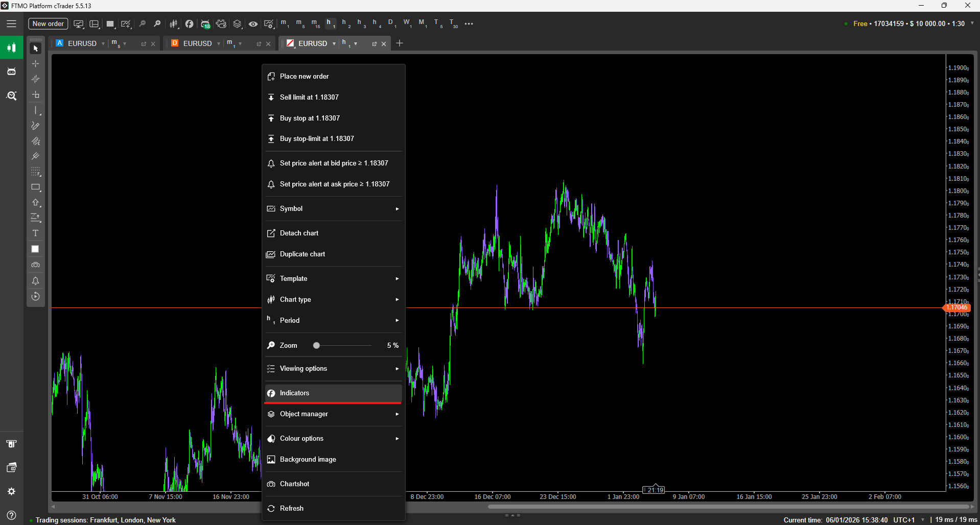Open the settings gear in the sidebar
980x525 pixels.
[x=11, y=491]
